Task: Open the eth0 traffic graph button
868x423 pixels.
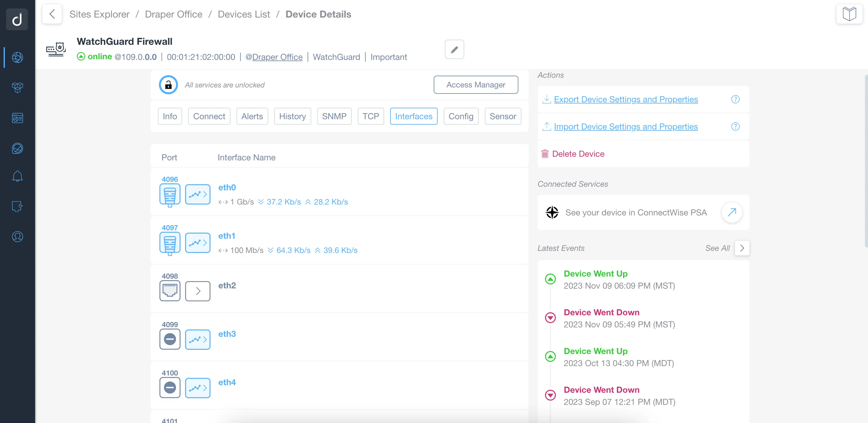Action: [x=198, y=195]
